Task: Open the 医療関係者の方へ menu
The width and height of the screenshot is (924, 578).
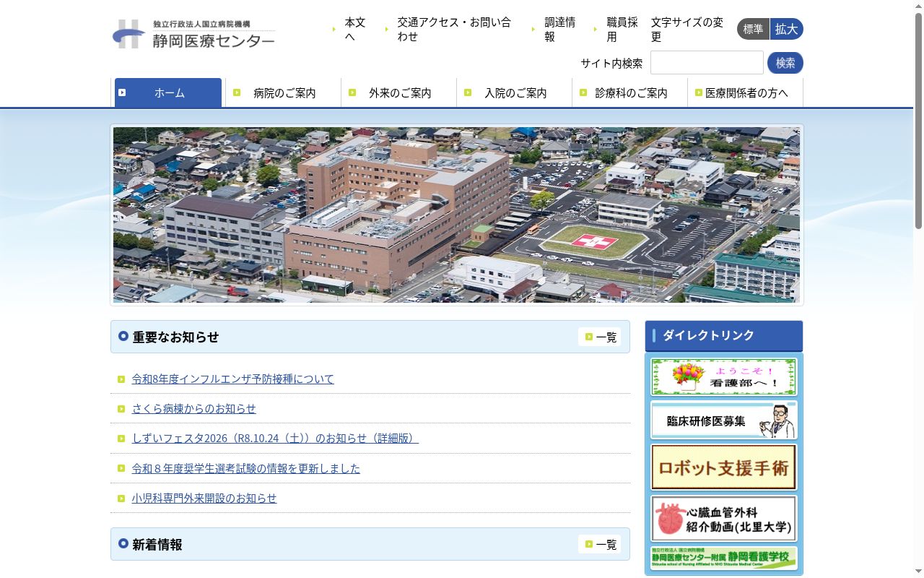Action: pos(746,92)
